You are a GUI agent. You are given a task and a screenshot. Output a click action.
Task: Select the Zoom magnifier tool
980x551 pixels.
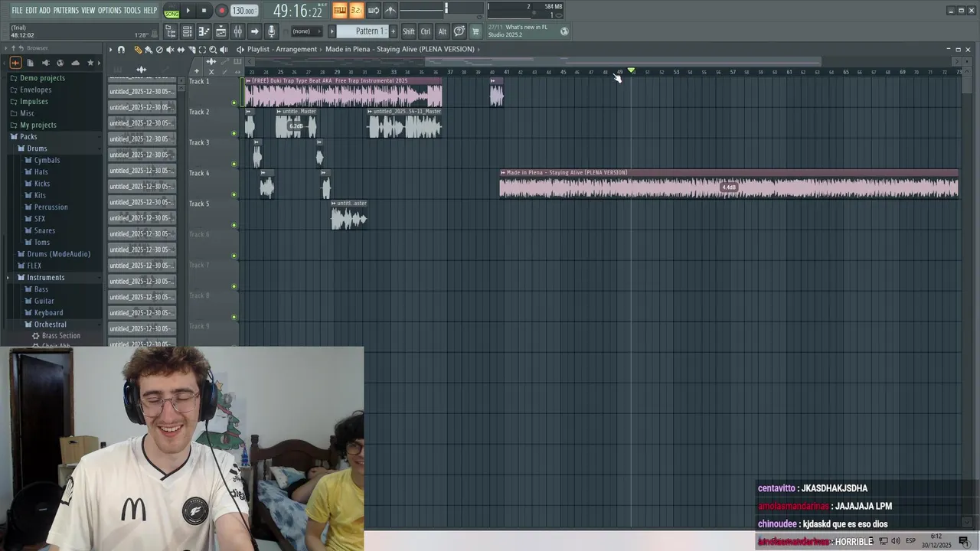[x=213, y=50]
